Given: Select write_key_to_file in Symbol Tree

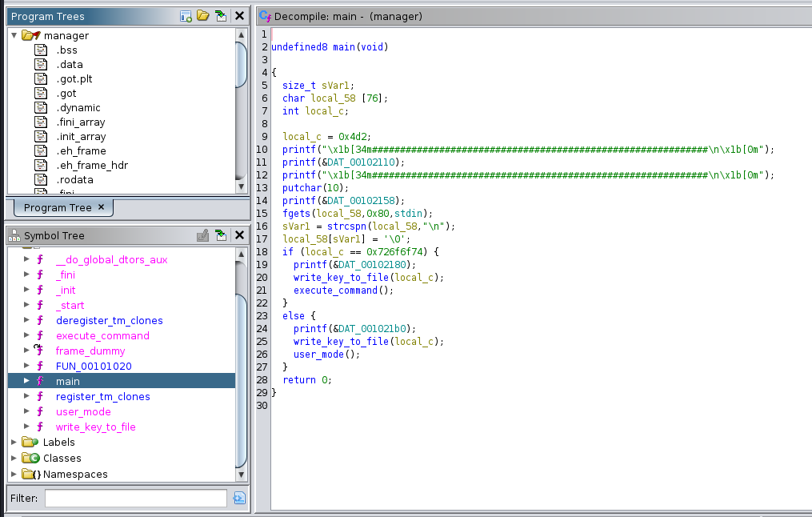Looking at the screenshot, I should click(x=96, y=427).
